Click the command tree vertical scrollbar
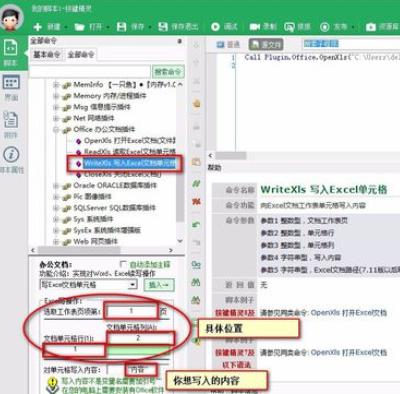The height and width of the screenshot is (394, 400). 180,162
